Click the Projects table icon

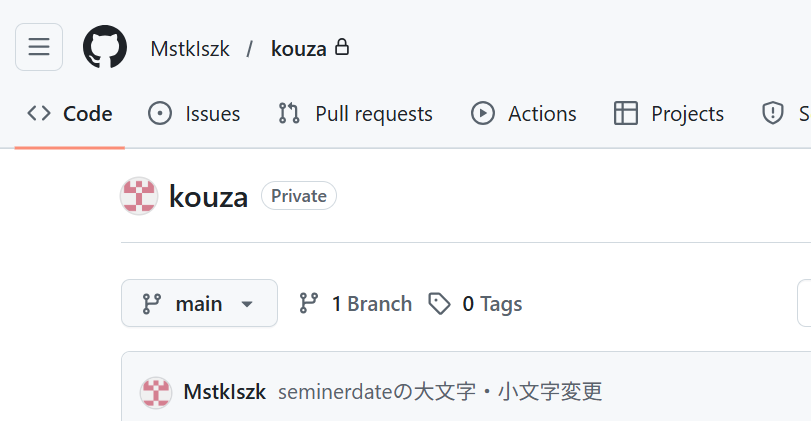click(626, 113)
